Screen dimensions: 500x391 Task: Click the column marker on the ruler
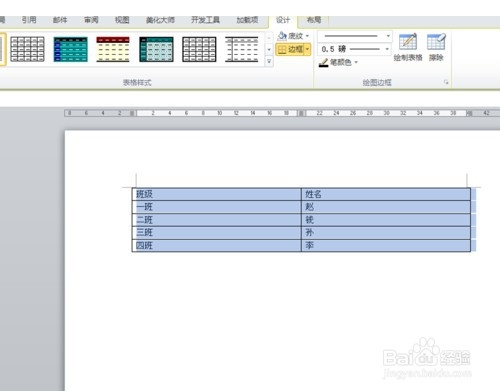click(301, 113)
